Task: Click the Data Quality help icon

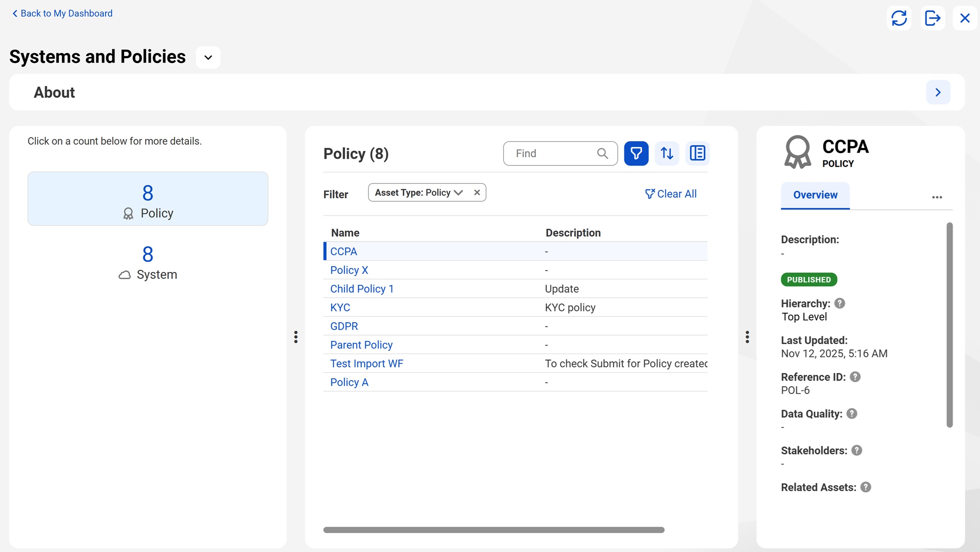Action: [852, 414]
